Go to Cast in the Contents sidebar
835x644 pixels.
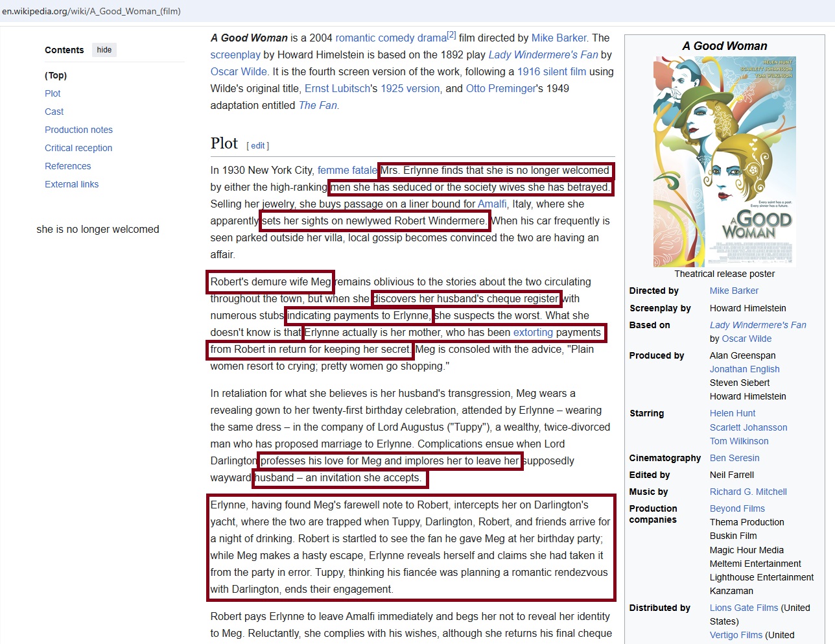tap(54, 112)
